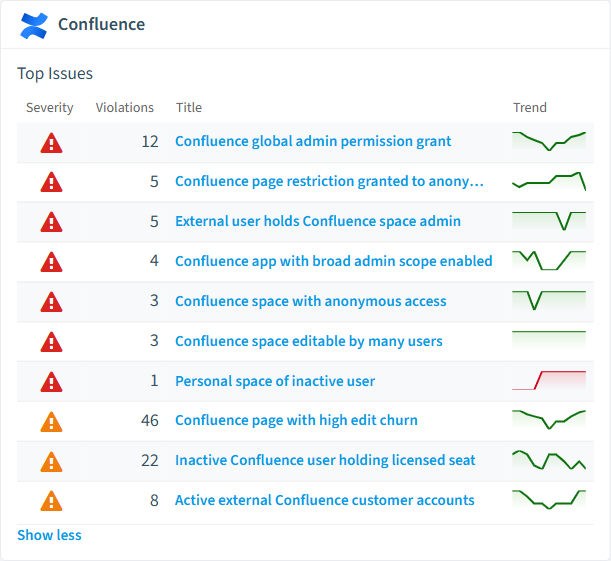This screenshot has width=611, height=561.
Task: Click the Trend column header
Action: click(530, 108)
